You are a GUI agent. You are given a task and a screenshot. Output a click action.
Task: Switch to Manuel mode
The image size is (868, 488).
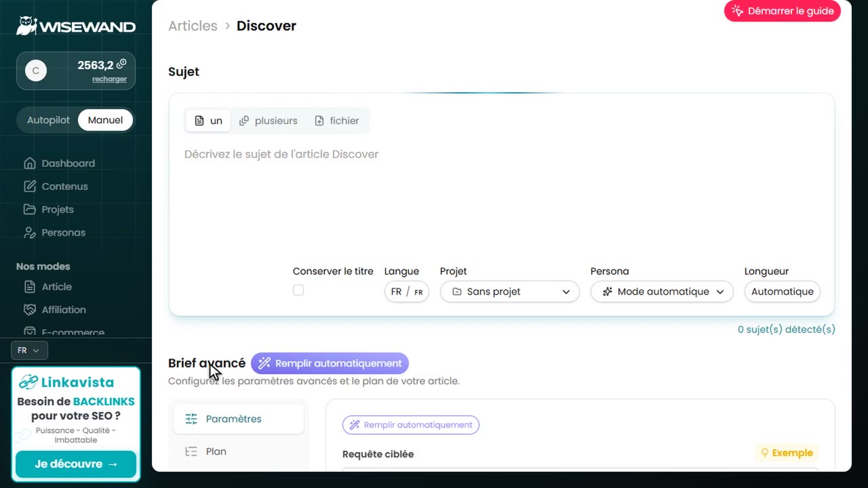point(105,120)
